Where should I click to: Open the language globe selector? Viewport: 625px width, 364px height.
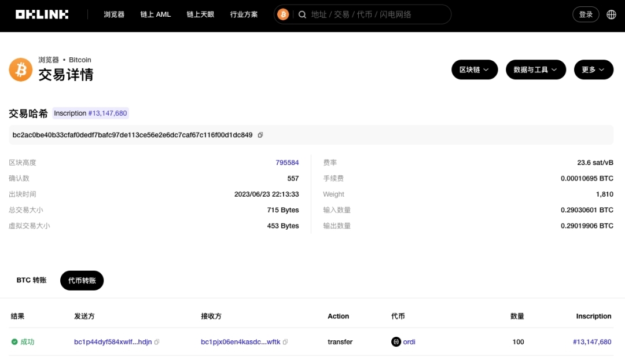611,14
